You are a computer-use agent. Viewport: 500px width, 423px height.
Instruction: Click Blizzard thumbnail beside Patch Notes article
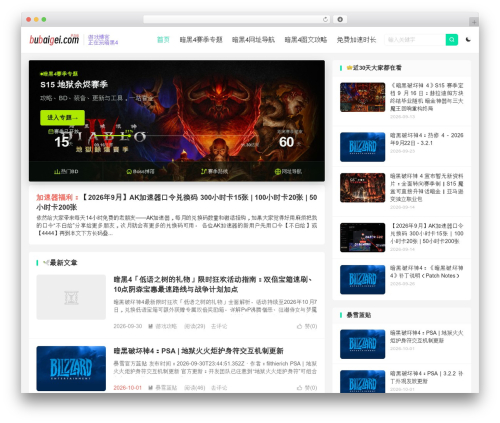coord(363,280)
